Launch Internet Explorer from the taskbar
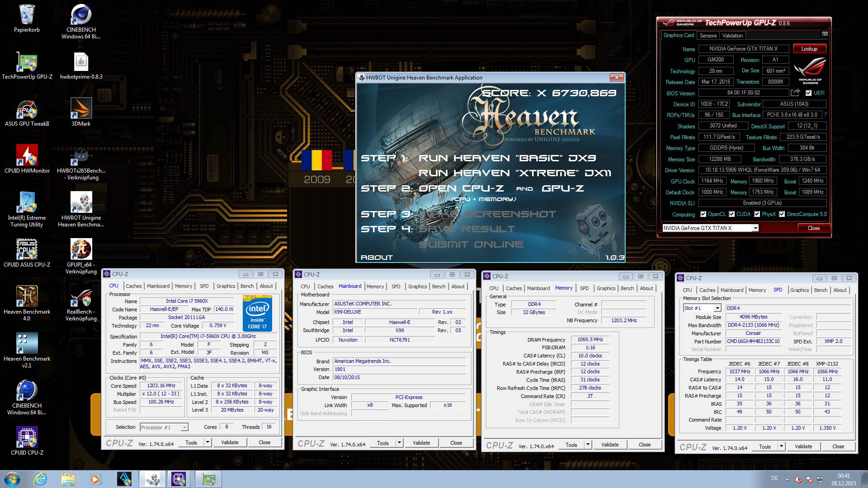The width and height of the screenshot is (868, 488). (41, 479)
